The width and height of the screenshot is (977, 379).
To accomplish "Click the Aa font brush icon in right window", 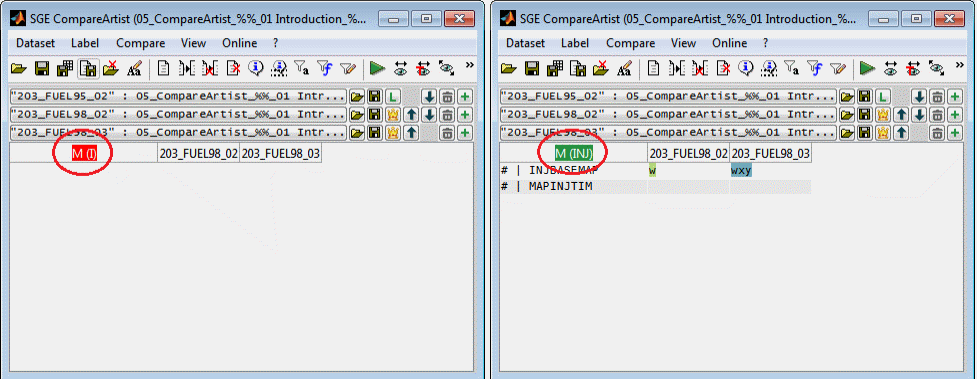I will click(x=625, y=68).
